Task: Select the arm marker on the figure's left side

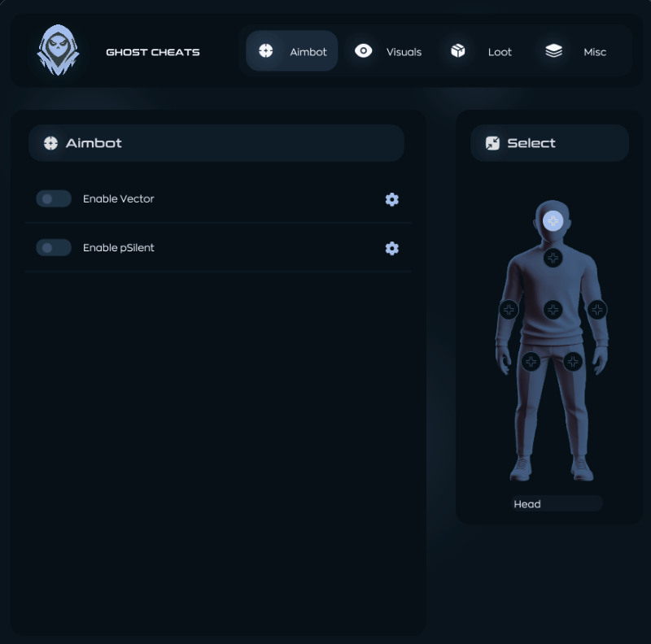Action: click(509, 309)
